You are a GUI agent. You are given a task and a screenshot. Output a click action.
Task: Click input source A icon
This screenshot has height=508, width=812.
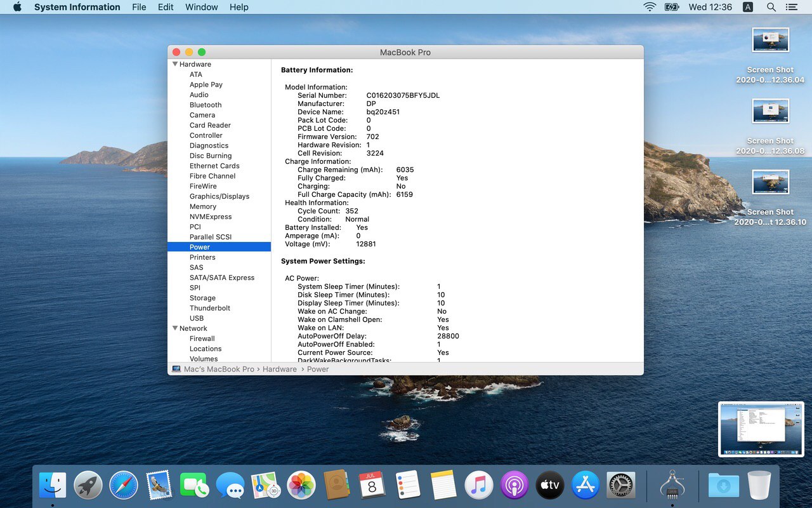(x=748, y=7)
